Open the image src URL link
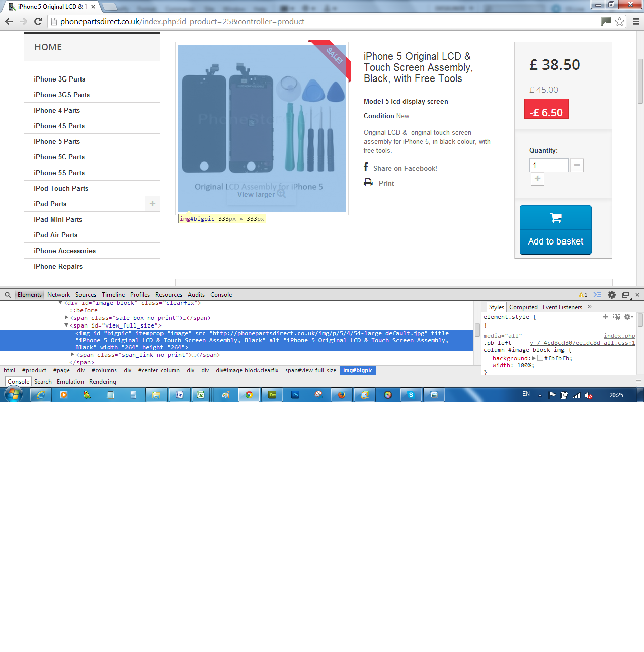The width and height of the screenshot is (644, 652). (318, 333)
